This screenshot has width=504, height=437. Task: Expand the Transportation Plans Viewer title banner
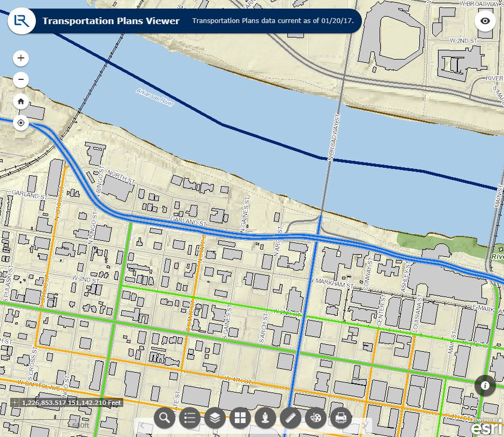(110, 21)
